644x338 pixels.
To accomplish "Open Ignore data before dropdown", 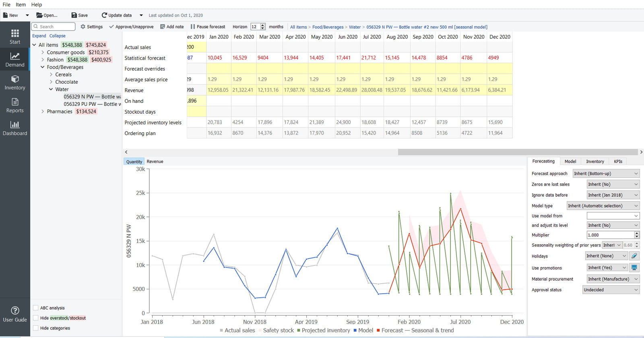I will click(x=613, y=195).
